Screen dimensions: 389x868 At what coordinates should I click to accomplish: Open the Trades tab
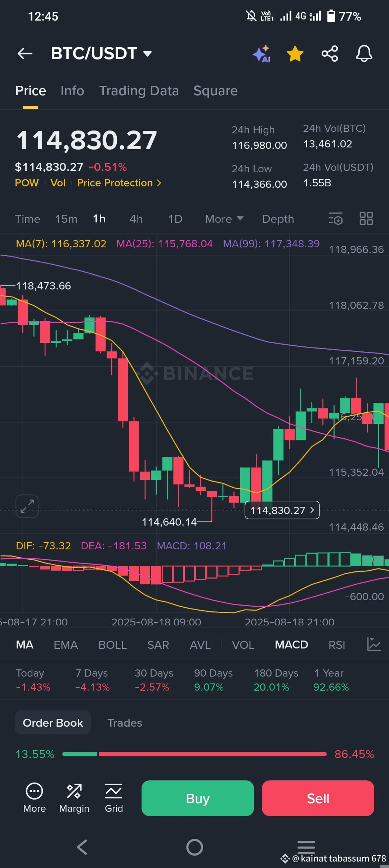pyautogui.click(x=125, y=722)
